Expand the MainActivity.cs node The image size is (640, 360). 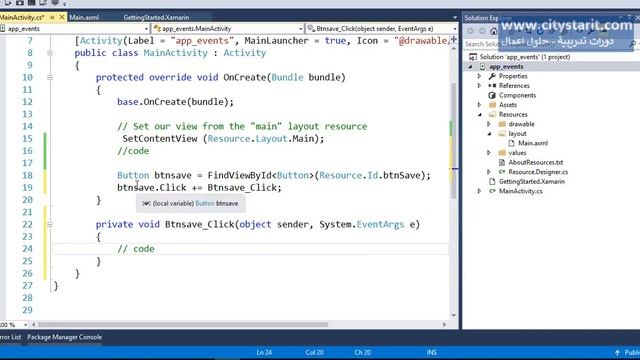(480, 191)
